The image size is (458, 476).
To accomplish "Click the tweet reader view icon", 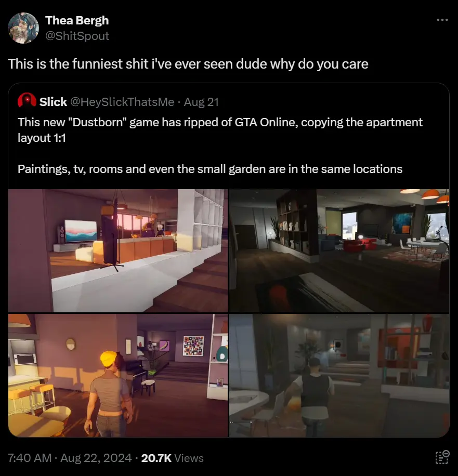I will pyautogui.click(x=442, y=457).
